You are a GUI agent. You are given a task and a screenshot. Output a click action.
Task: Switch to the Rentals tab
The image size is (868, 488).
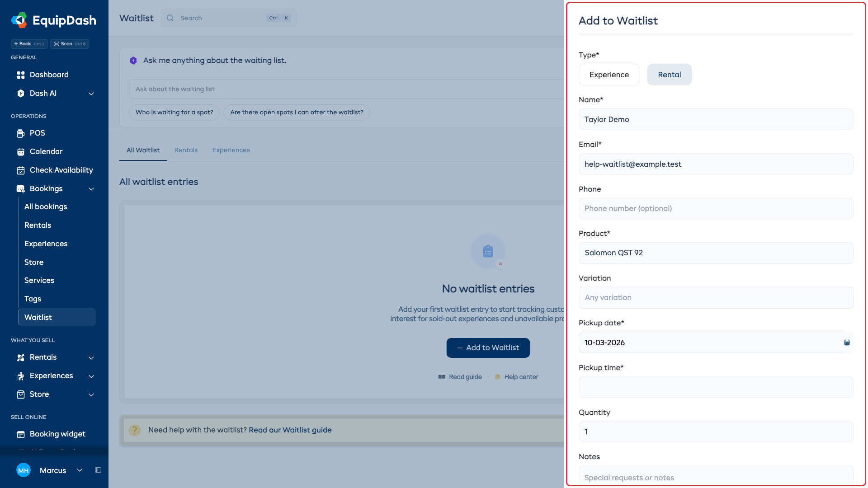pyautogui.click(x=186, y=150)
